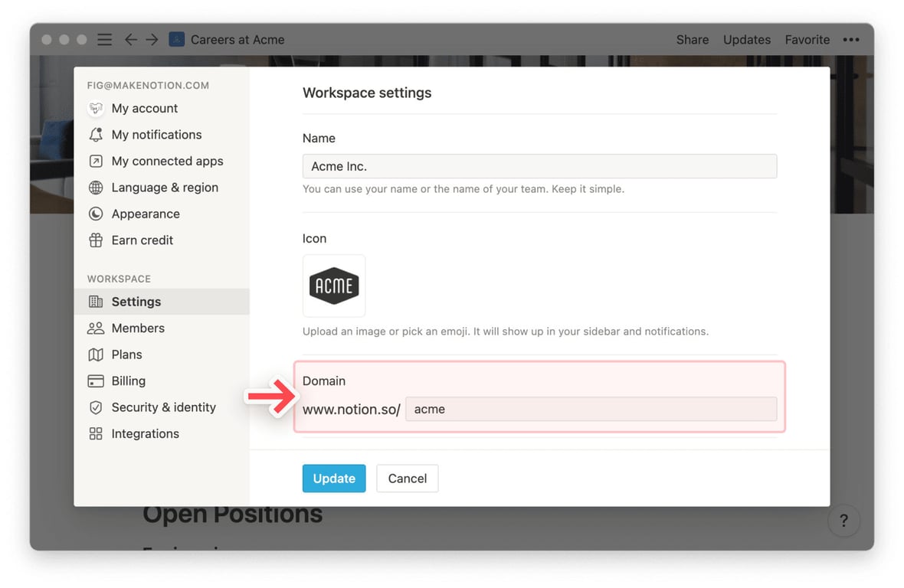Click the grid icon for Integrations
Screen dimensions: 904x588
tap(96, 434)
